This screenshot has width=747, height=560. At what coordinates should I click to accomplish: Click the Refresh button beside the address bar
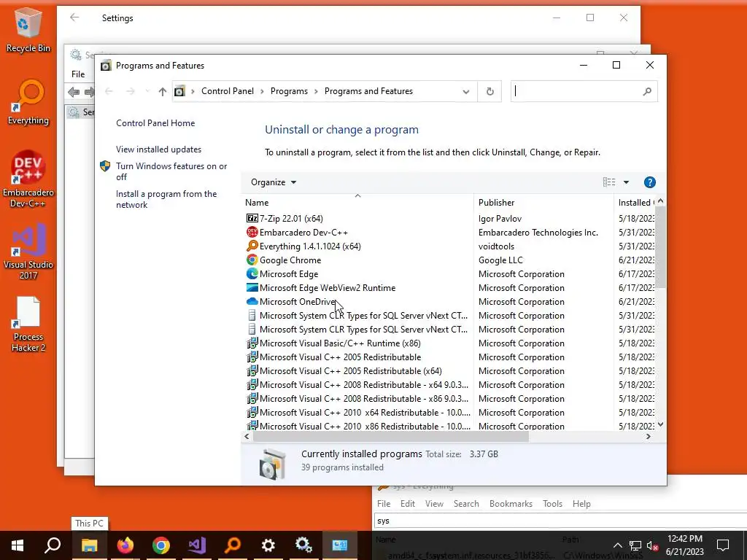(x=489, y=91)
